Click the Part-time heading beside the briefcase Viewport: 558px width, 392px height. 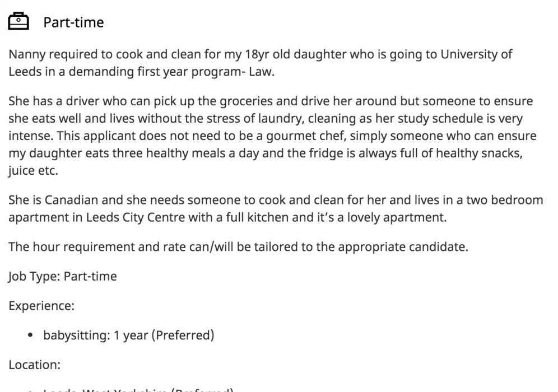tap(73, 22)
